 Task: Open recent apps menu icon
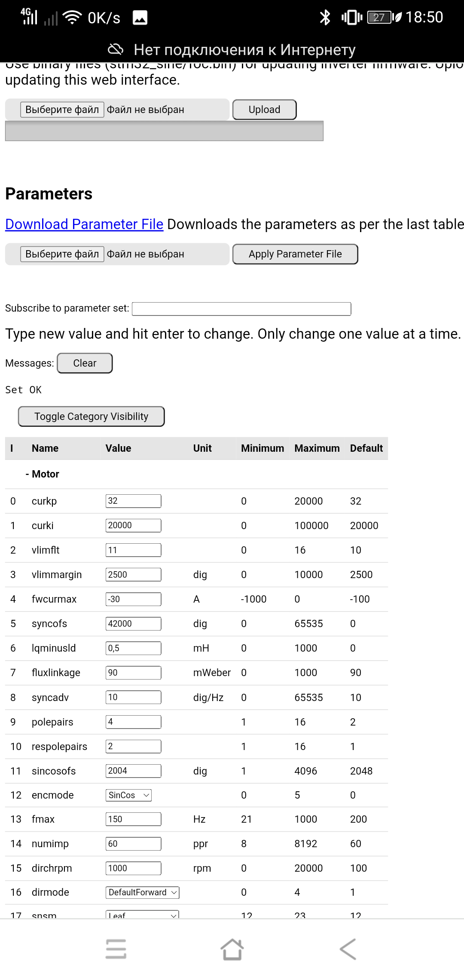point(116,949)
